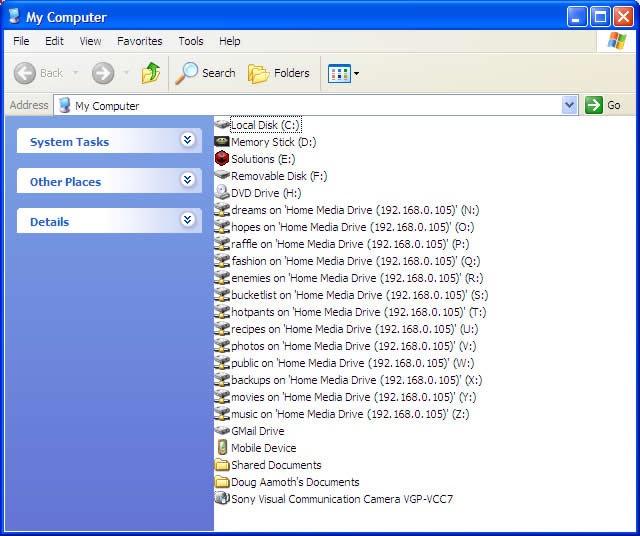This screenshot has width=640, height=536.
Task: Select the Mobile Device icon
Action: coord(222,447)
